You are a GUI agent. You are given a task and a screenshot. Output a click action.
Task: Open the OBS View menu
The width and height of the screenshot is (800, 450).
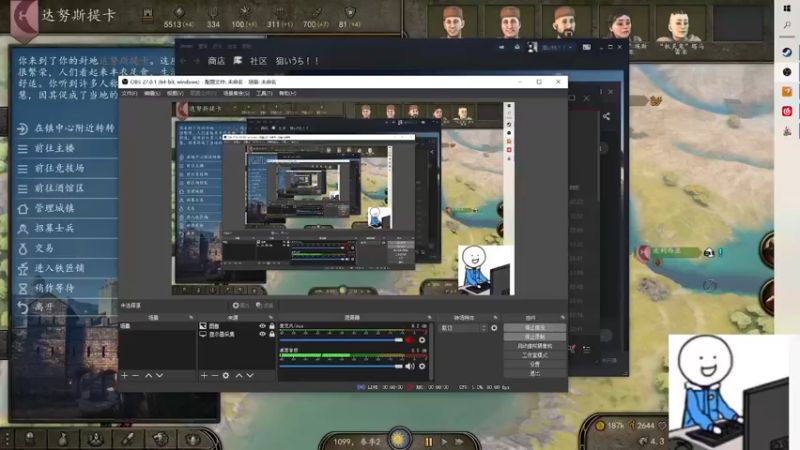[175, 93]
